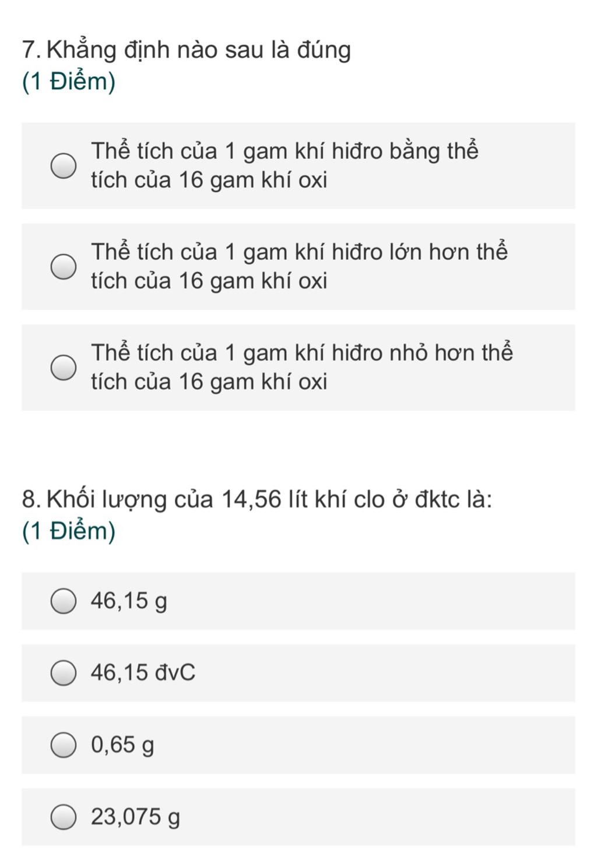
Task: Click '(1 Điểm)' label under question 7
Action: (x=69, y=82)
